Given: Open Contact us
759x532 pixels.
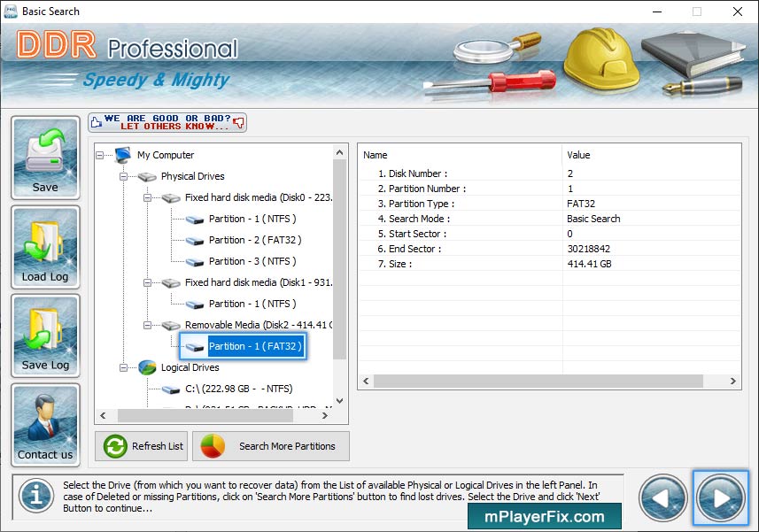Looking at the screenshot, I should click(x=45, y=425).
